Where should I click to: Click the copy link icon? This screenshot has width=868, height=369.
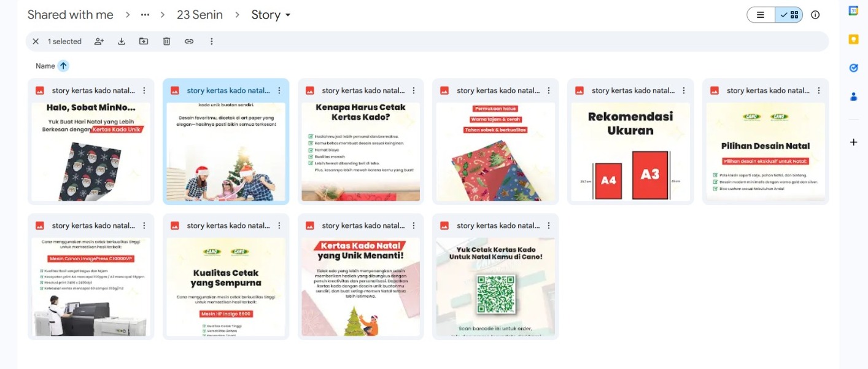click(189, 41)
